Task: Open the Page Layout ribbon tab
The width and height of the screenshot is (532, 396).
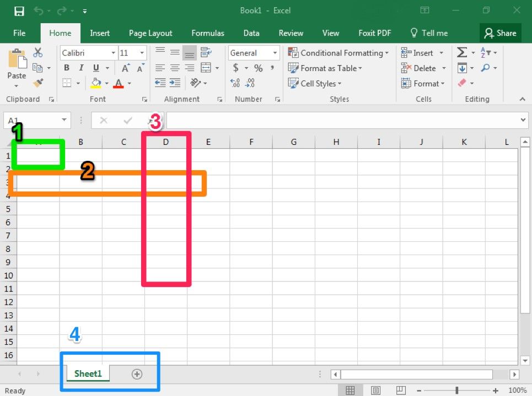Action: point(151,33)
